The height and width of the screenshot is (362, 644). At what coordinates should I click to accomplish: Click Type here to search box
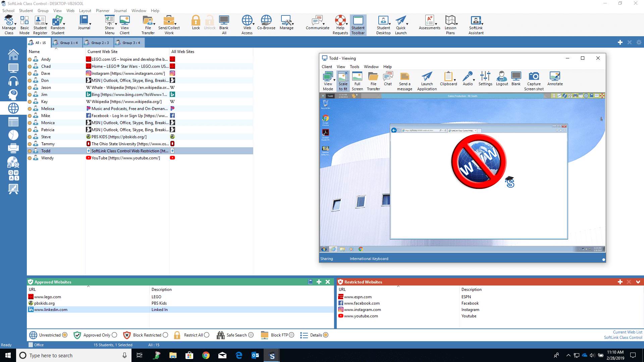click(x=73, y=355)
